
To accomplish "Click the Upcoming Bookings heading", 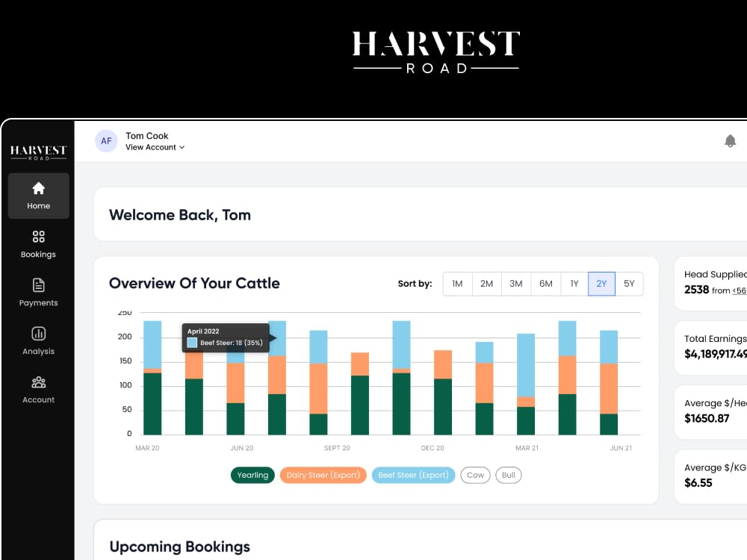I will [x=179, y=547].
